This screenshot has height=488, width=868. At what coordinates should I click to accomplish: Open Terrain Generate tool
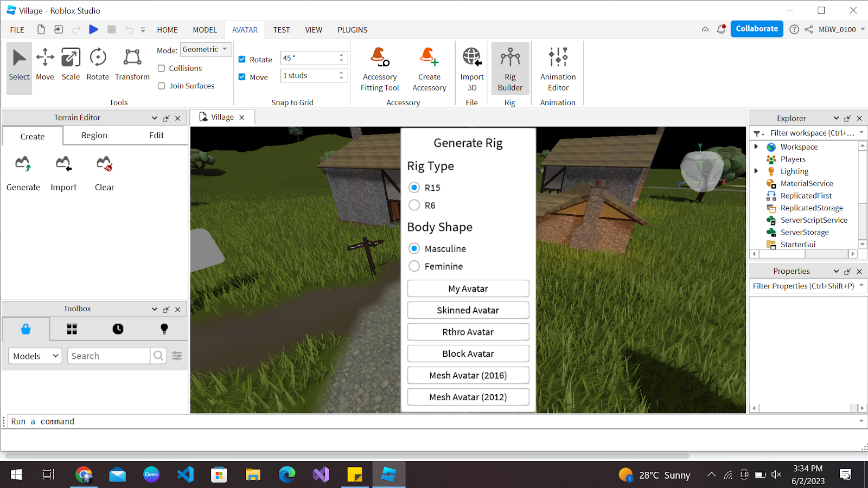[x=23, y=174]
